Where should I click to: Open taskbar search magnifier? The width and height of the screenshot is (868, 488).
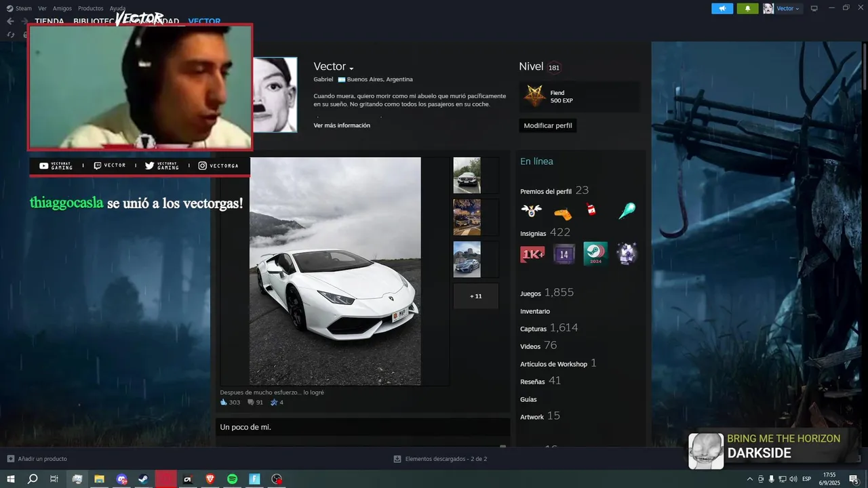click(33, 479)
